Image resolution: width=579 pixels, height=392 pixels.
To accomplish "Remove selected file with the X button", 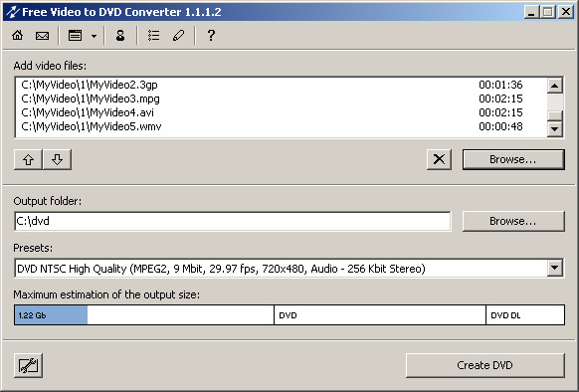I will pos(439,159).
